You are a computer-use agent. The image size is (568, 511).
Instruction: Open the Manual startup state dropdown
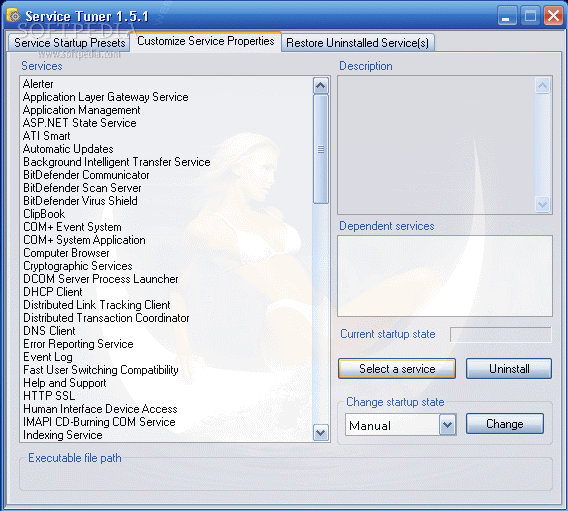tap(447, 424)
